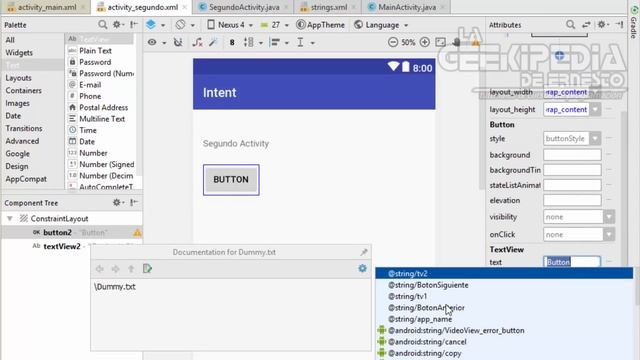This screenshot has width=640, height=360.
Task: Select Nexus 4 device dropdown
Action: (230, 25)
